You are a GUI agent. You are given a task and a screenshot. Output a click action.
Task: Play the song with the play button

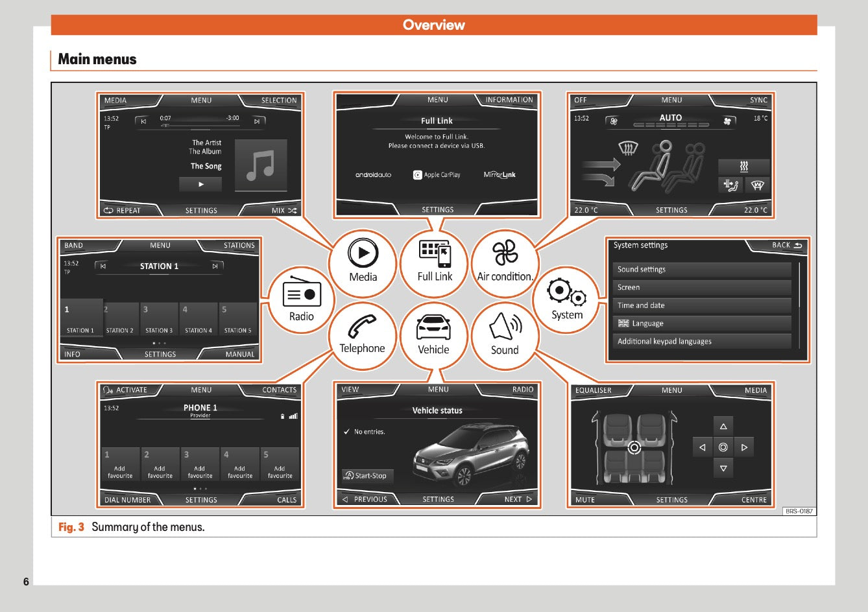click(x=200, y=185)
